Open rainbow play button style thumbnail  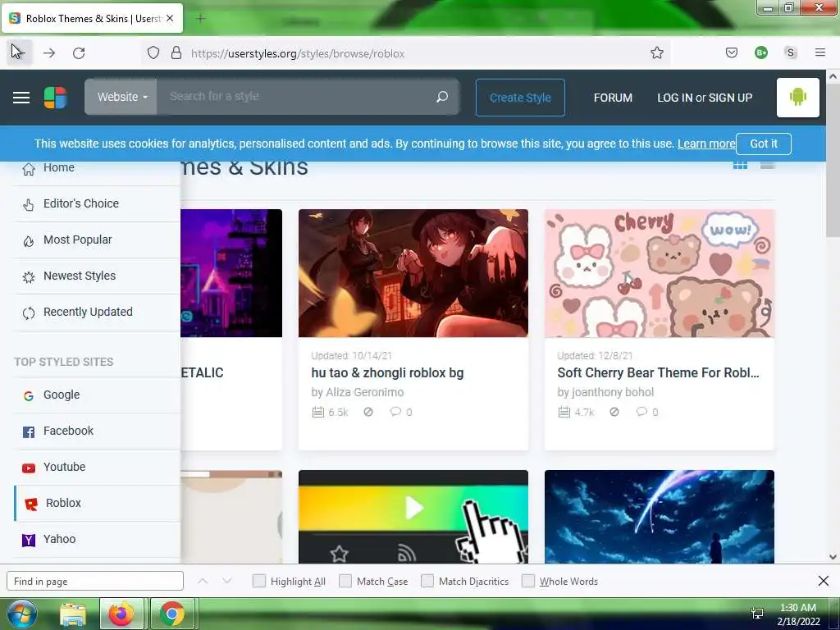pos(413,517)
